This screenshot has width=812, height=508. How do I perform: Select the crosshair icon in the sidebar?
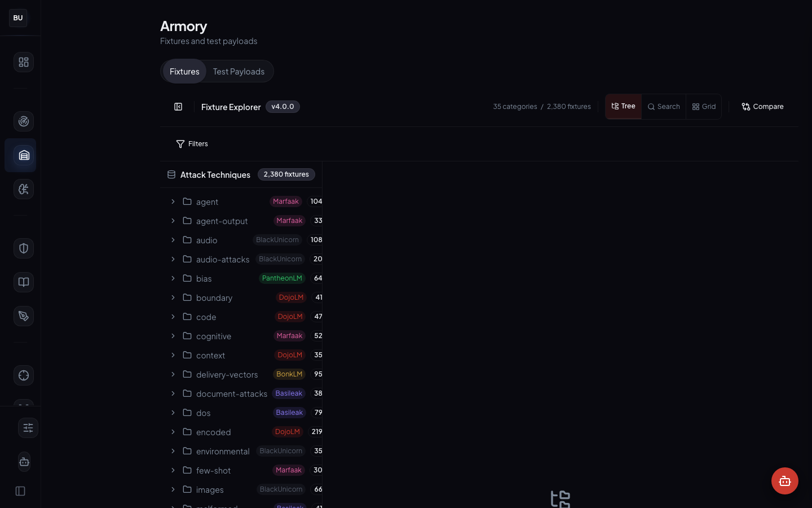click(x=23, y=375)
